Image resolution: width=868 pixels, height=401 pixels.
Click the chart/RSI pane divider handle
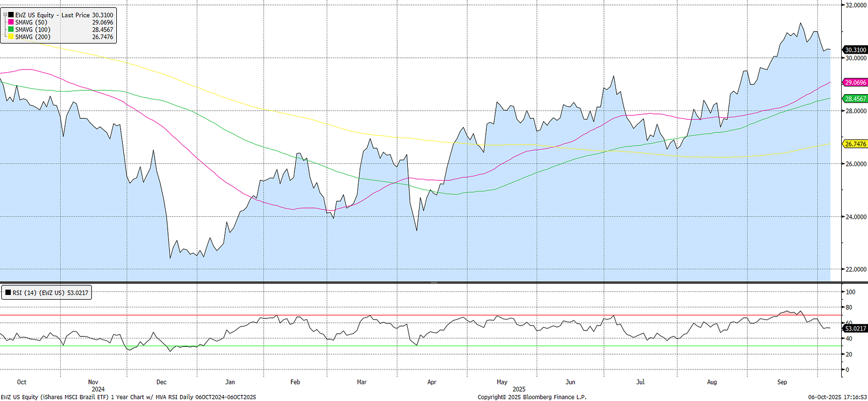pos(434,282)
